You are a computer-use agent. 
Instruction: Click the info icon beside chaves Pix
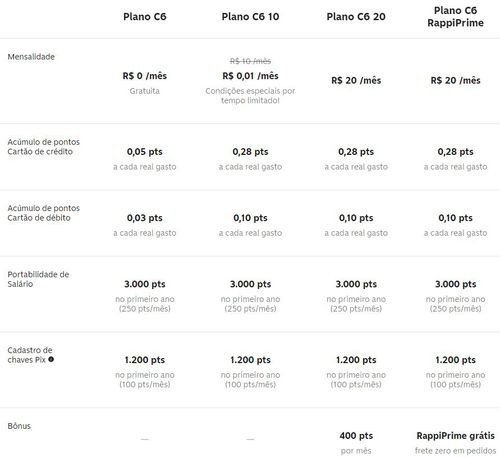click(51, 359)
